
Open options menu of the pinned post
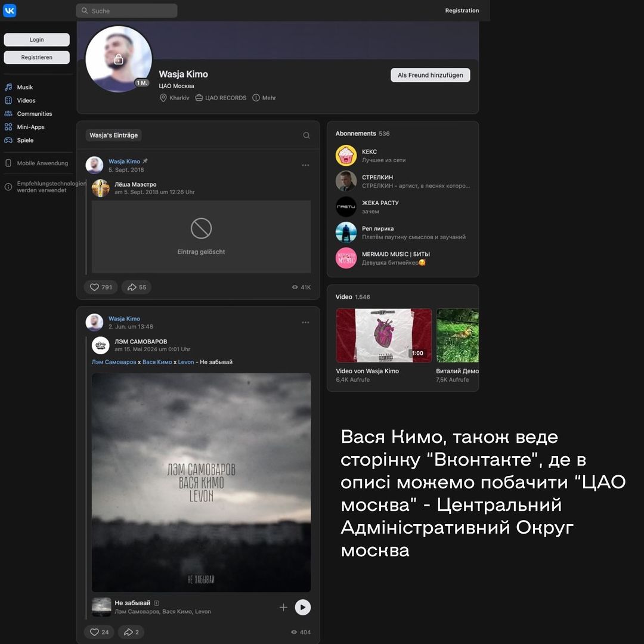[305, 165]
